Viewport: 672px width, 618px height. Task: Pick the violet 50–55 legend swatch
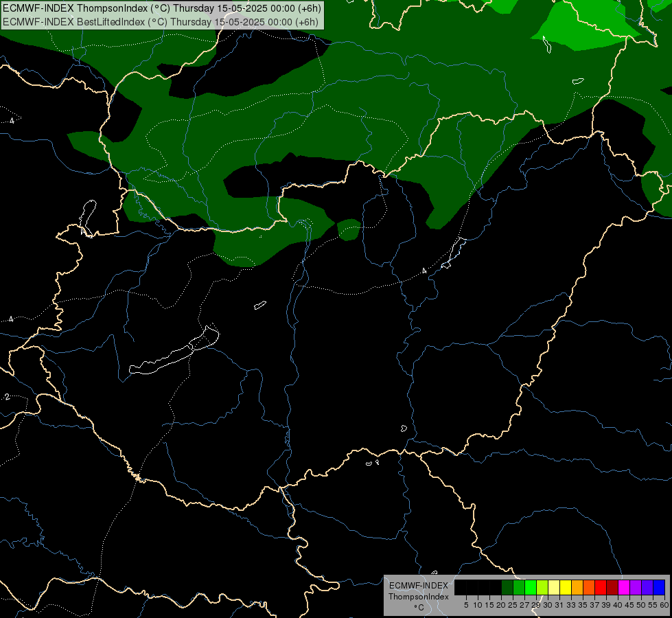647,587
